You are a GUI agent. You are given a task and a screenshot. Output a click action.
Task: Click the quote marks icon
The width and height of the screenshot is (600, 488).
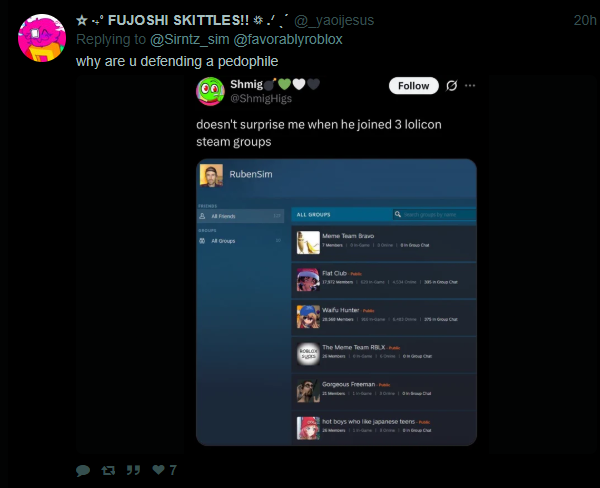click(133, 470)
